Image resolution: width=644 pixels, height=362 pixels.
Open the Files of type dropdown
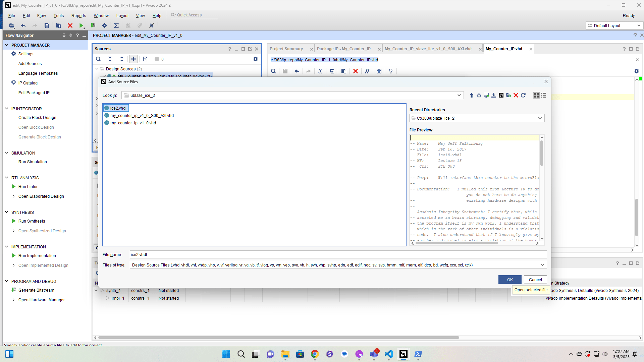click(542, 265)
